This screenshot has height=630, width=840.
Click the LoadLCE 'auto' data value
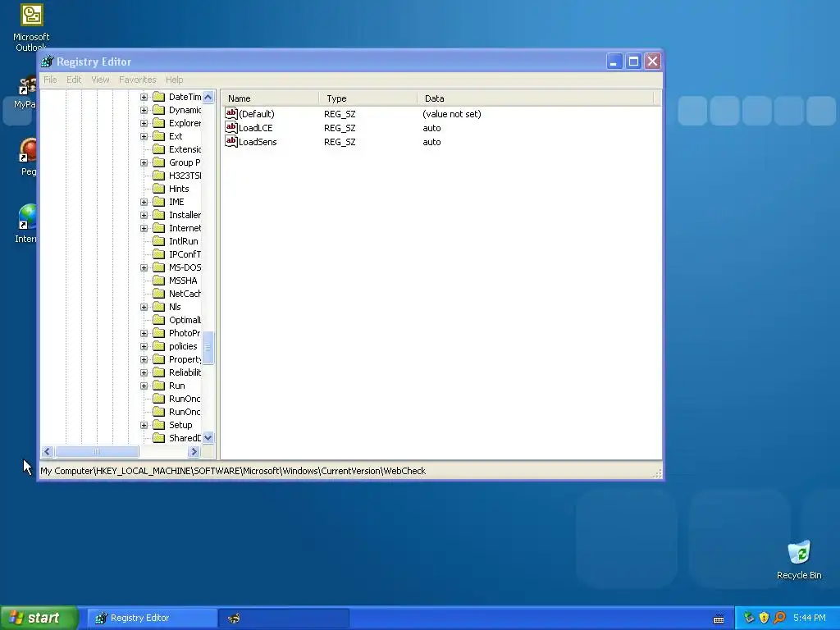coord(431,128)
